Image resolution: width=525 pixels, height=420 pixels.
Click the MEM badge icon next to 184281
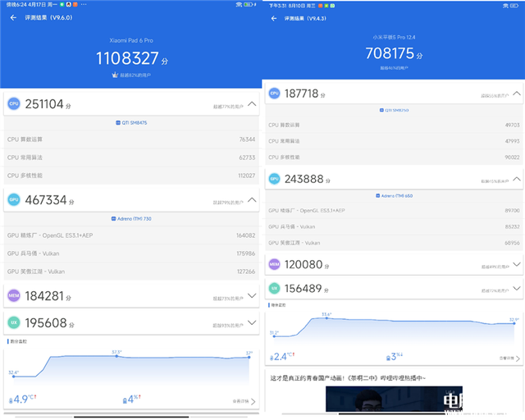point(14,295)
